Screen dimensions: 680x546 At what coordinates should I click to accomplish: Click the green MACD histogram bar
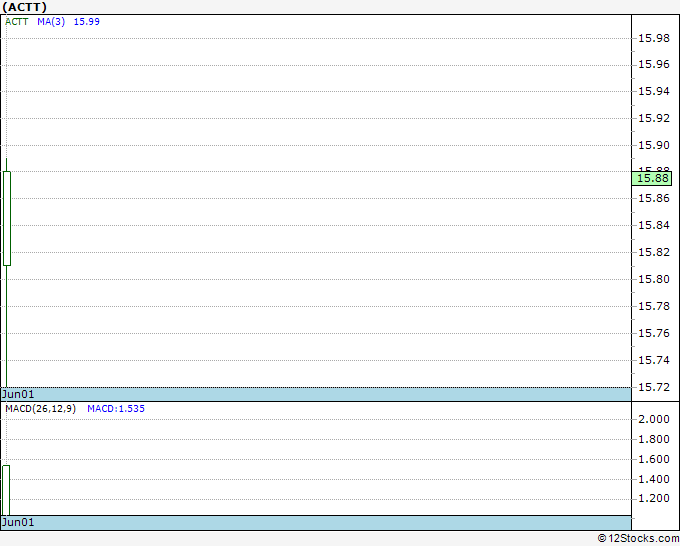6,490
